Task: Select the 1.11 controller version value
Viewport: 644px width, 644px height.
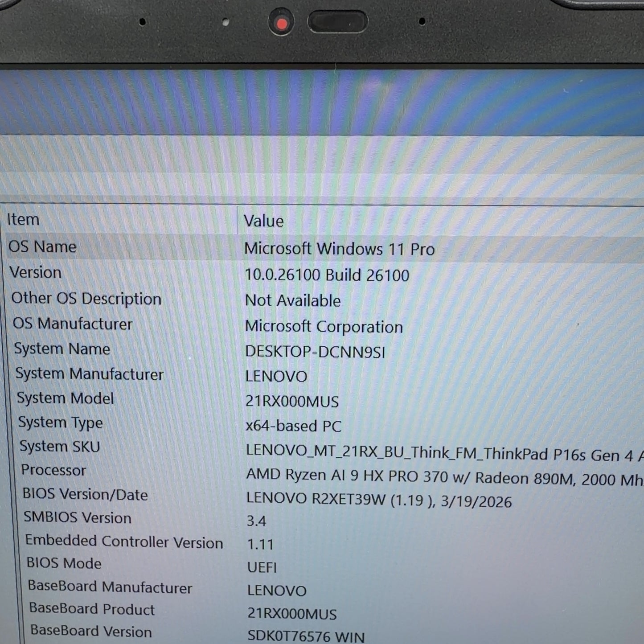Action: pos(260,544)
